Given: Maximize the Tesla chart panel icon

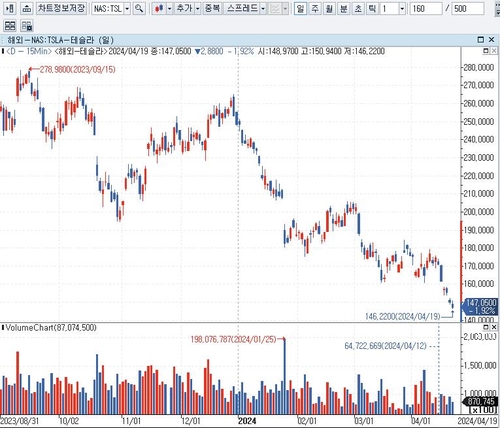Looking at the screenshot, I should coord(481,40).
